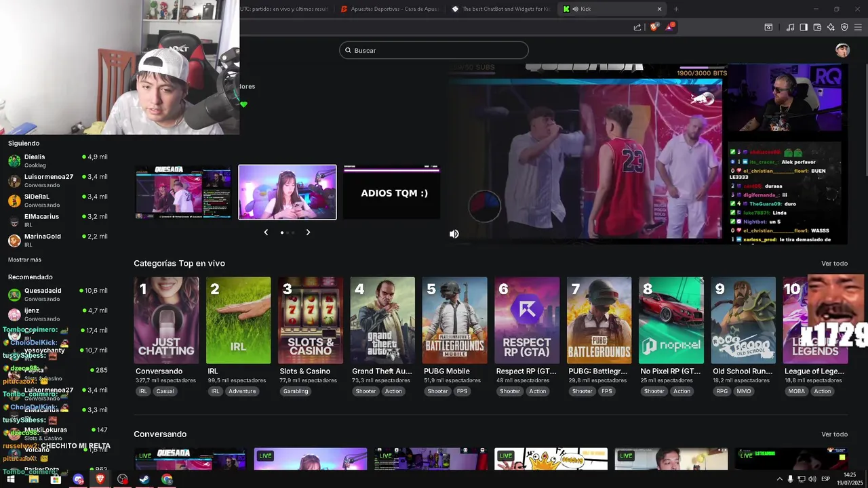The image size is (868, 488).
Task: Show hidden system tray icons chevron
Action: coord(779,479)
